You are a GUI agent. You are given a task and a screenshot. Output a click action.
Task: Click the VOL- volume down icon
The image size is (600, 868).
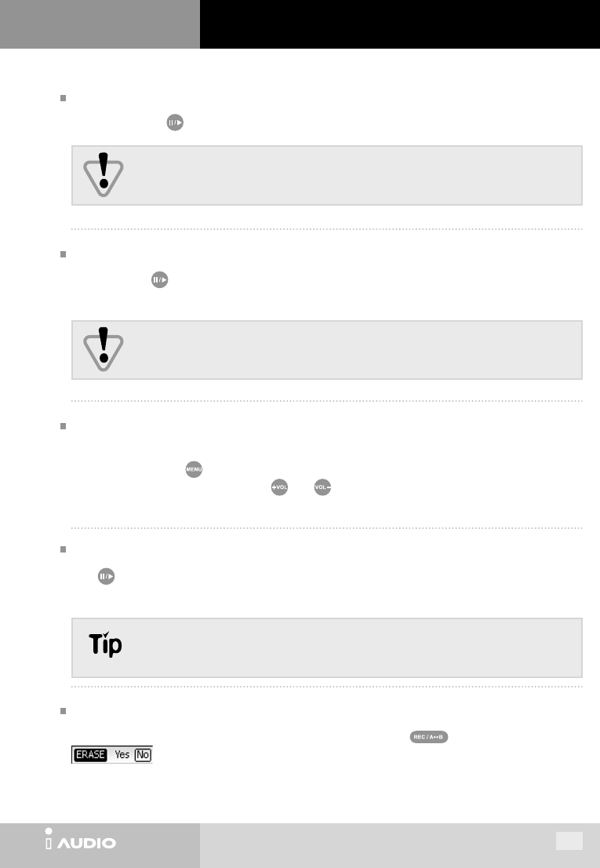click(321, 487)
